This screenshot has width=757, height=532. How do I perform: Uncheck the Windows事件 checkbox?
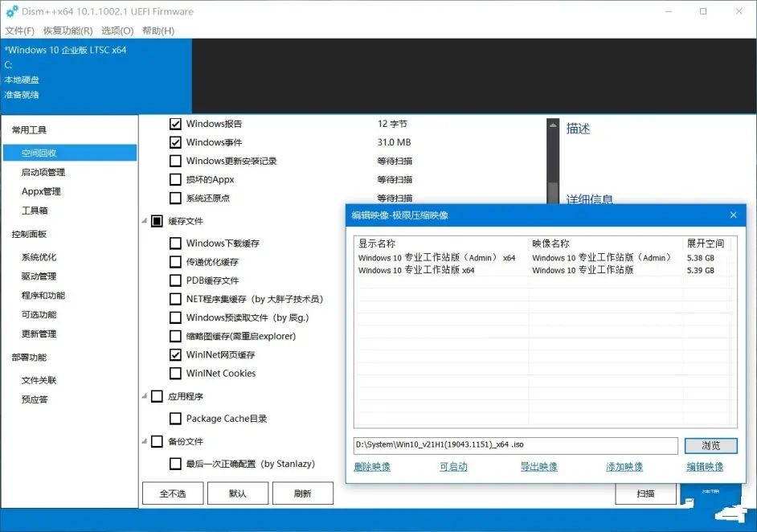[x=175, y=142]
